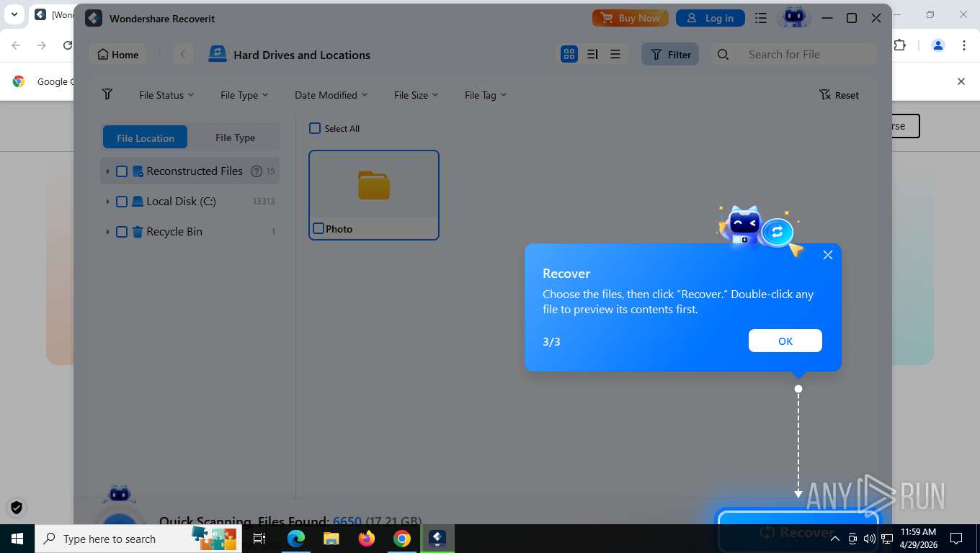Open the Buy Now shopping cart button

click(x=631, y=18)
